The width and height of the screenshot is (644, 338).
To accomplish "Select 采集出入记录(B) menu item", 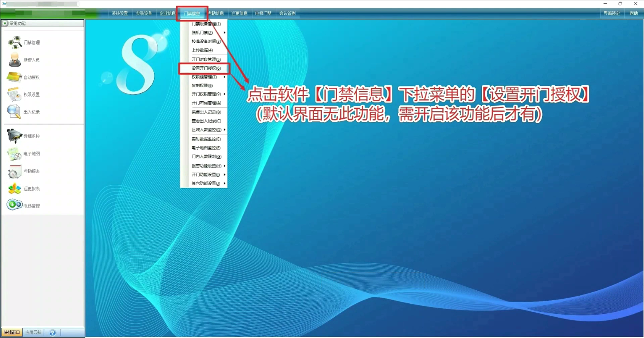I will [204, 112].
